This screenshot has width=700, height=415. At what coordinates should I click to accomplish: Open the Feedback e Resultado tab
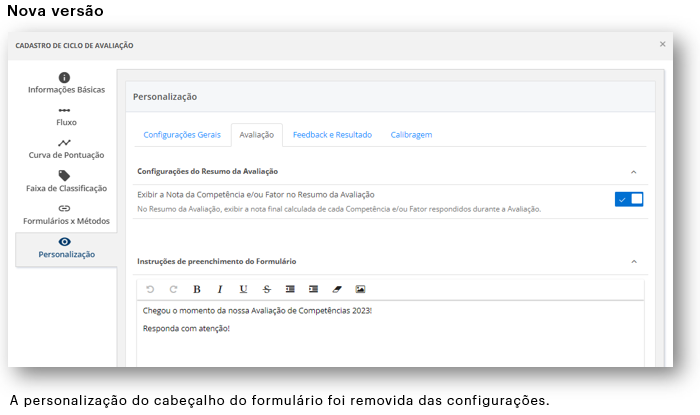[332, 135]
